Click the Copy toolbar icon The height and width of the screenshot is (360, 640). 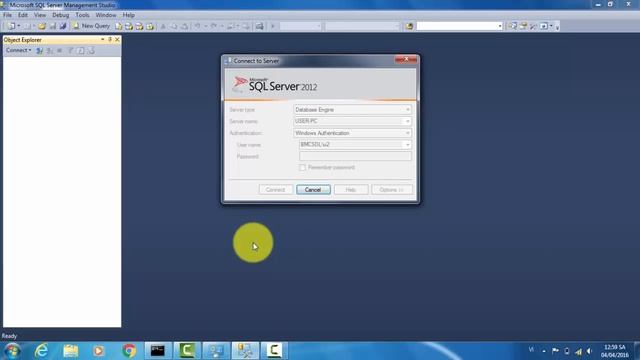click(x=174, y=26)
